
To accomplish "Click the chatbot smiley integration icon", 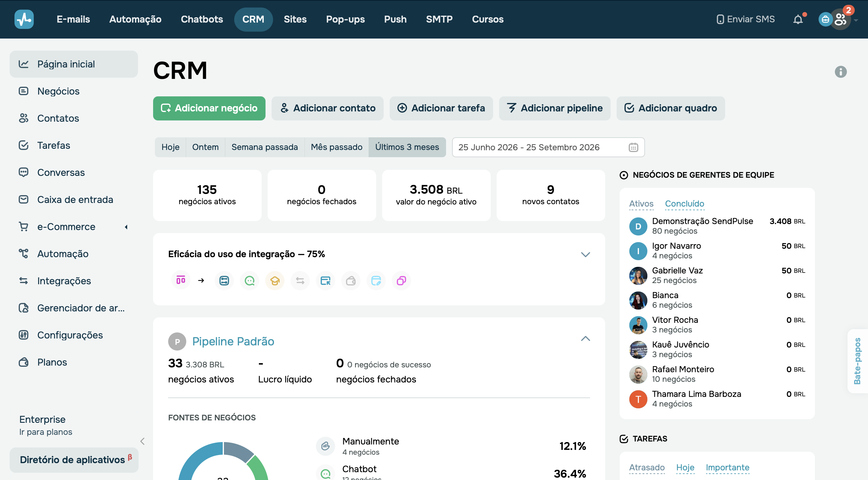I will [x=249, y=280].
